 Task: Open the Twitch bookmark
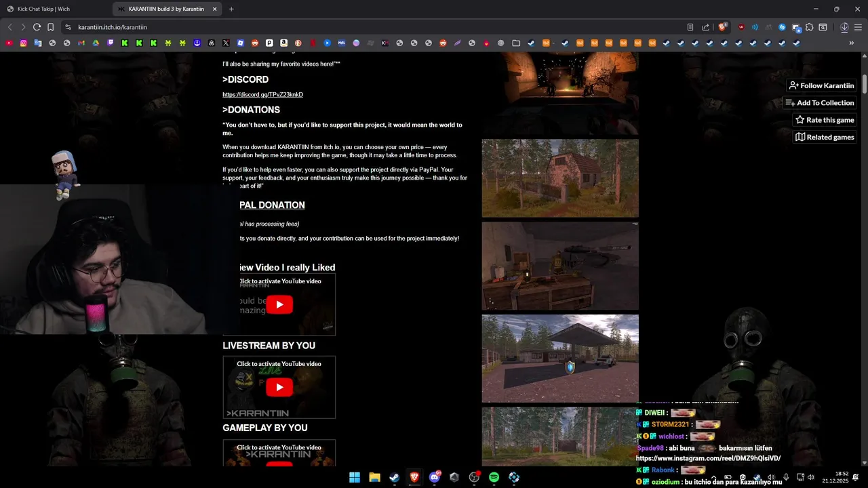pos(111,43)
